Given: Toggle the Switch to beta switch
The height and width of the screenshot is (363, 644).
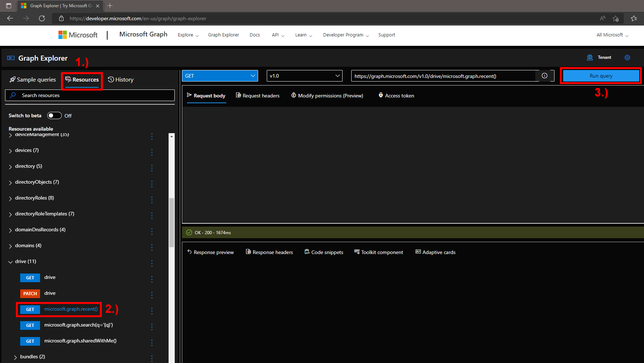Looking at the screenshot, I should click(55, 115).
